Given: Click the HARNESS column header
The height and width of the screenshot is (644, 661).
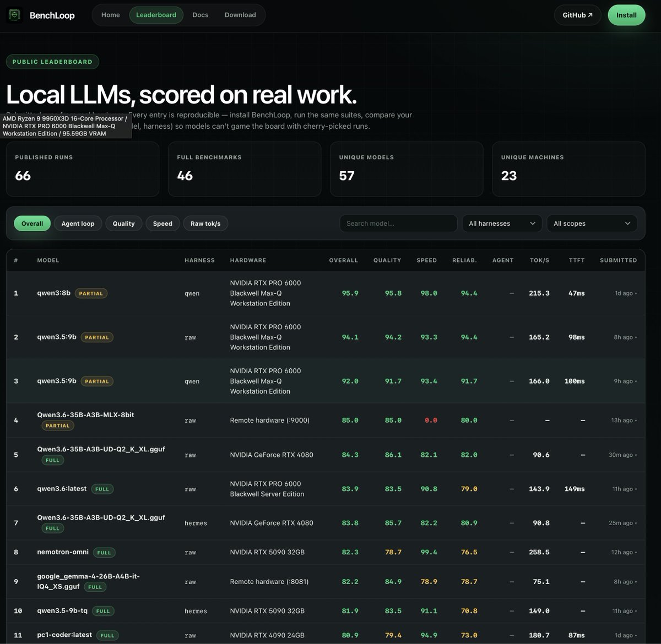Looking at the screenshot, I should click(x=199, y=260).
